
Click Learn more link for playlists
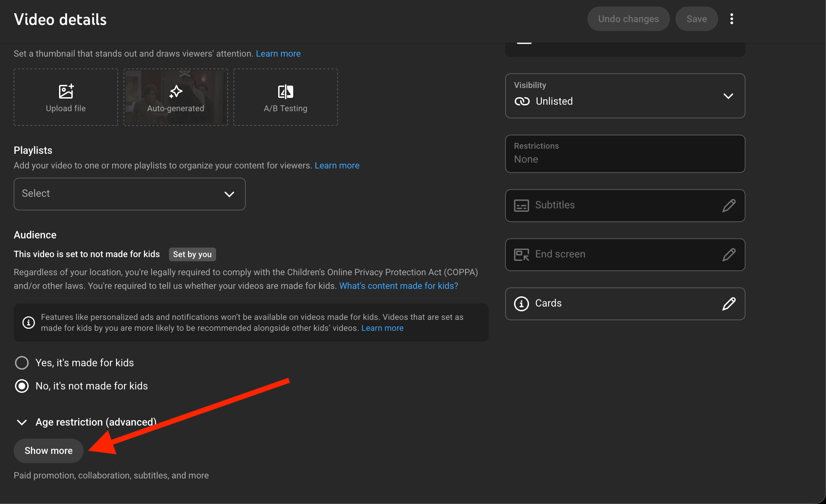(337, 165)
